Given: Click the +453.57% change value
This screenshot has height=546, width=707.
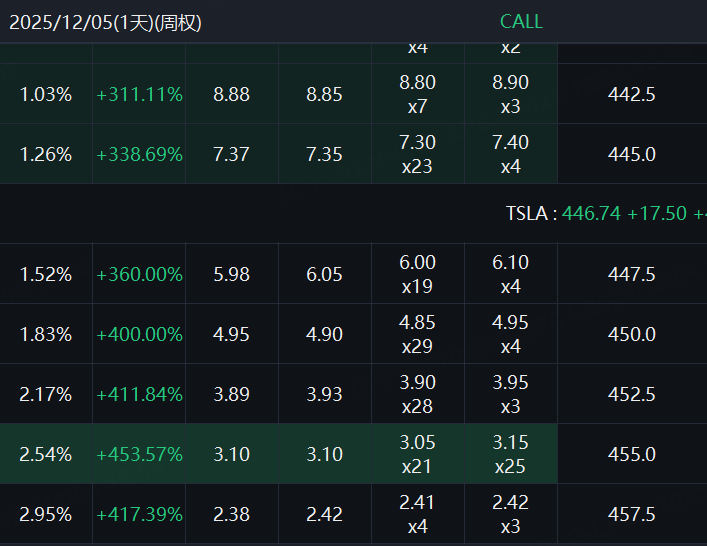Looking at the screenshot, I should (x=139, y=454).
